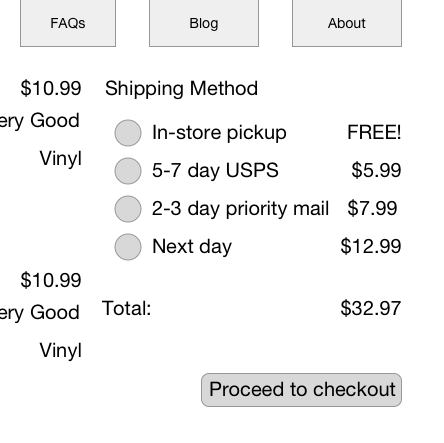Click the Next day label text
The height and width of the screenshot is (443, 444).
point(192,247)
